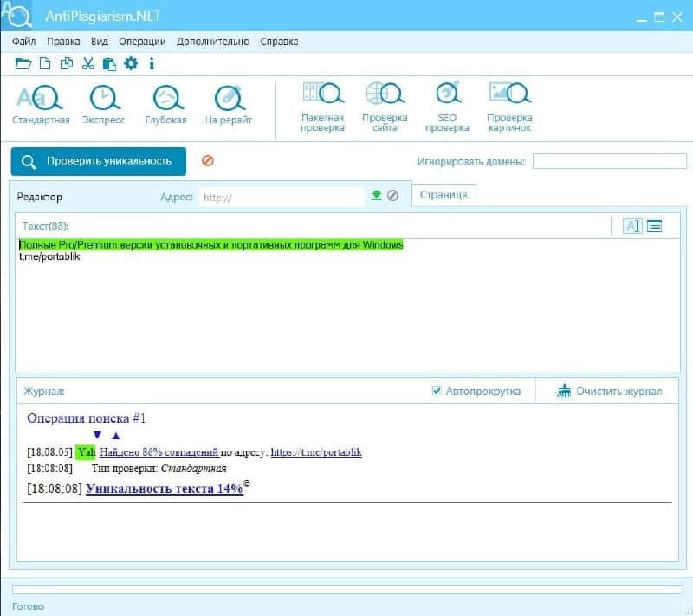Viewport: 693px width, 616px height.
Task: Click the copy icon in the toolbar
Action: [67, 63]
